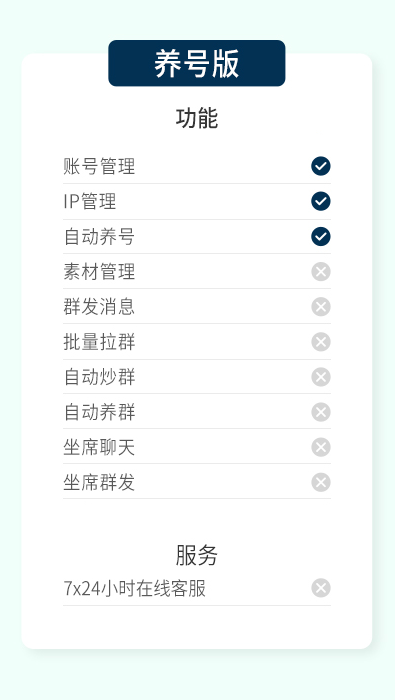Click the 坐席聊天 feature text
The height and width of the screenshot is (700, 395).
(x=99, y=447)
